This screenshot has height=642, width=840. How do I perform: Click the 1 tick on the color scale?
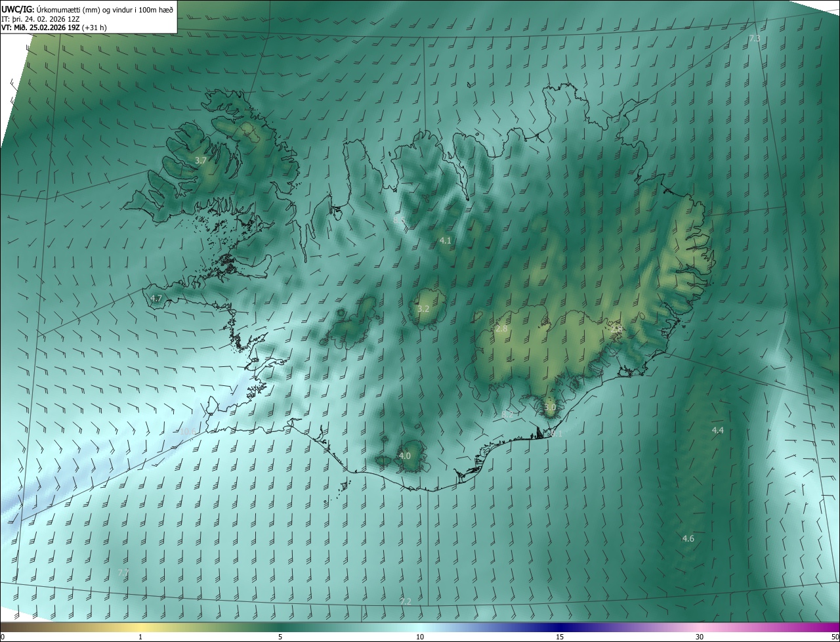140,637
